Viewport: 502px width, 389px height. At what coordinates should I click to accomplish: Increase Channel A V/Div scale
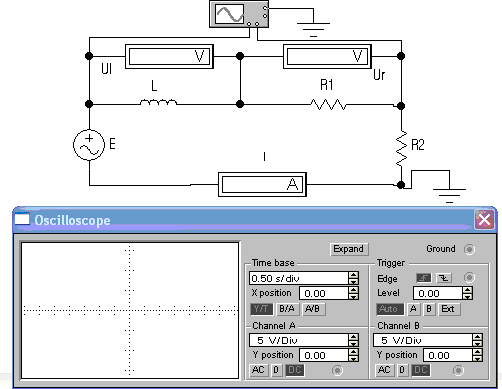pos(353,337)
